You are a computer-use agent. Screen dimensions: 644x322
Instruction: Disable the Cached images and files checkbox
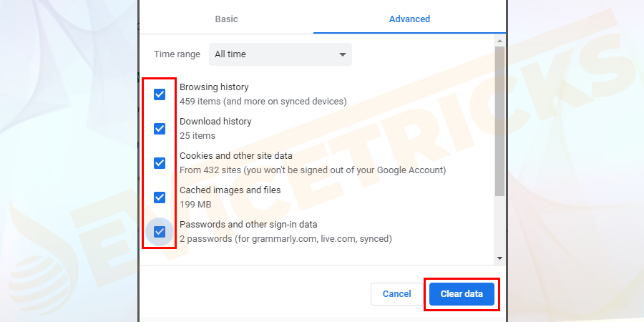[160, 197]
